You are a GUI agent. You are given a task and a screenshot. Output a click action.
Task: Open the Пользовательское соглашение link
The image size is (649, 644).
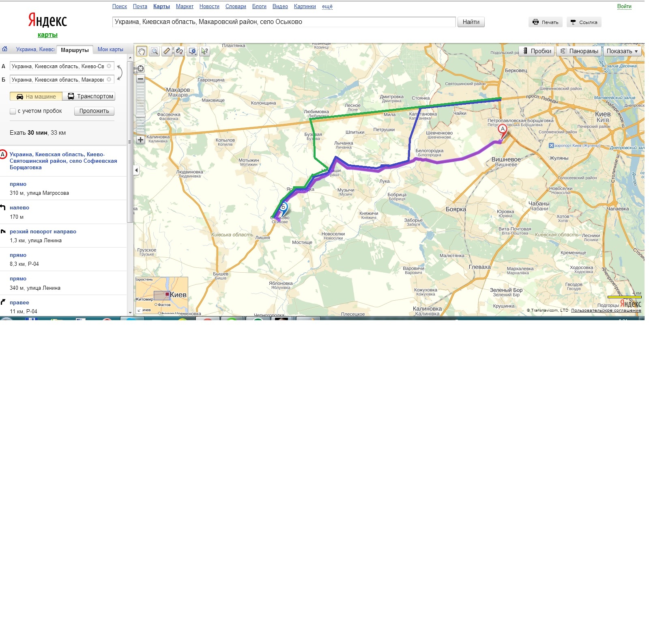(x=606, y=310)
